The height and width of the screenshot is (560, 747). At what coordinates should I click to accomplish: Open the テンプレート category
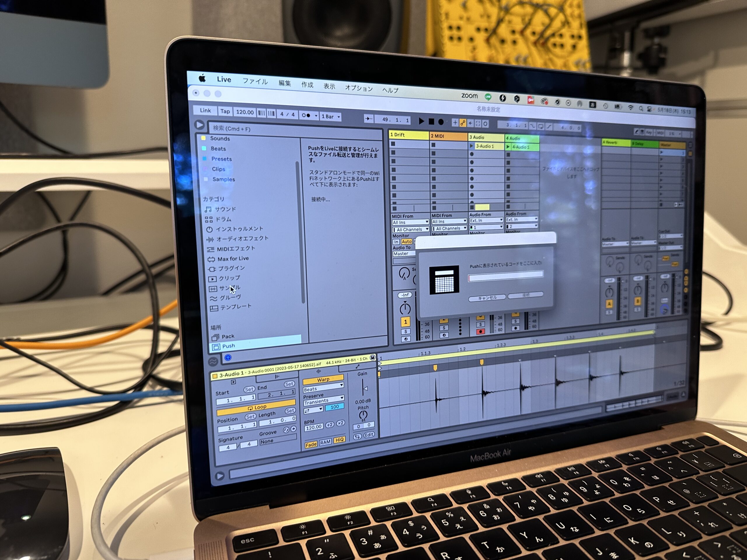click(x=231, y=307)
